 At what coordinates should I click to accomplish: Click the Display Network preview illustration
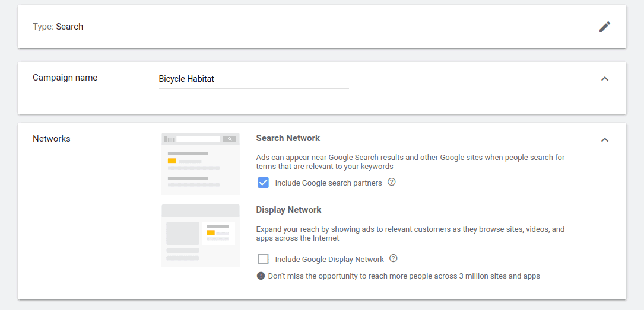point(201,235)
